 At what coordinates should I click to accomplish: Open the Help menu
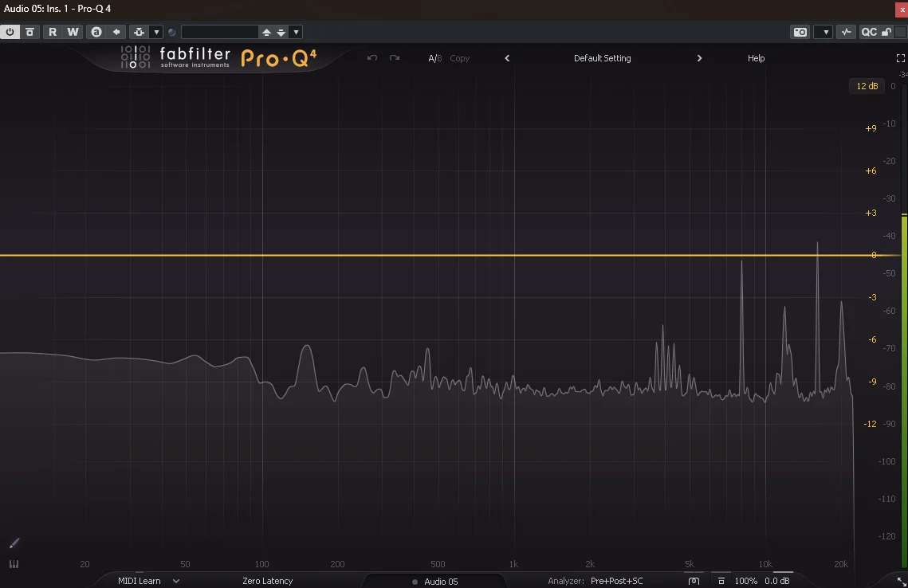point(756,58)
